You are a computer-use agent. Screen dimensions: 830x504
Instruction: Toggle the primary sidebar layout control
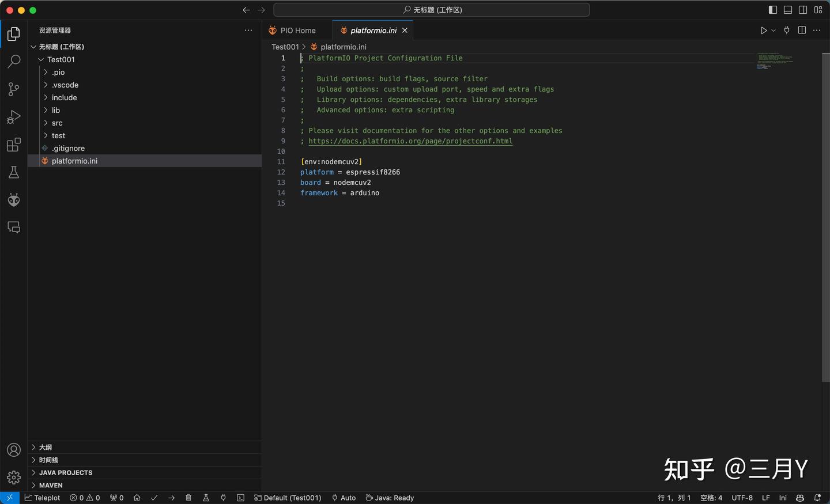(772, 10)
